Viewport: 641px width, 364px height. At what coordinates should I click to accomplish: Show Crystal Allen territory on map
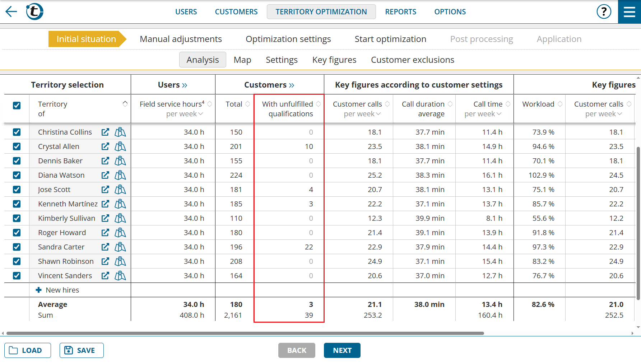(x=120, y=146)
